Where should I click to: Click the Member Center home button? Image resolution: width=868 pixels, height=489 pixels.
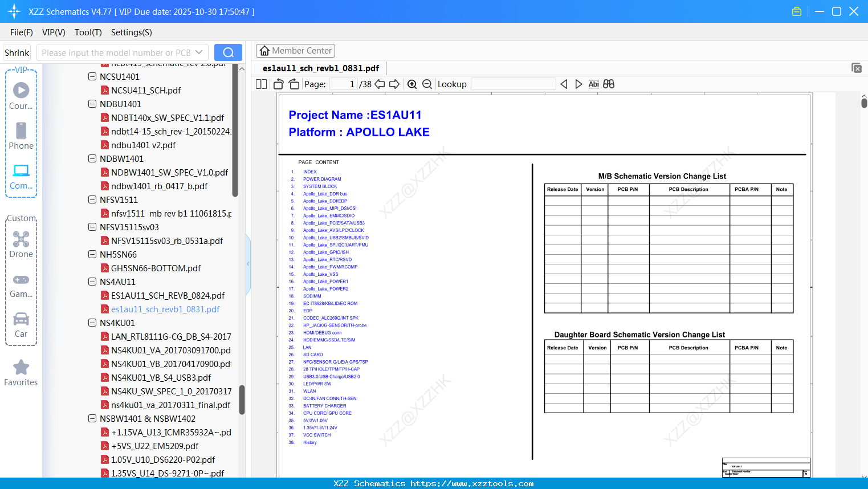(295, 51)
